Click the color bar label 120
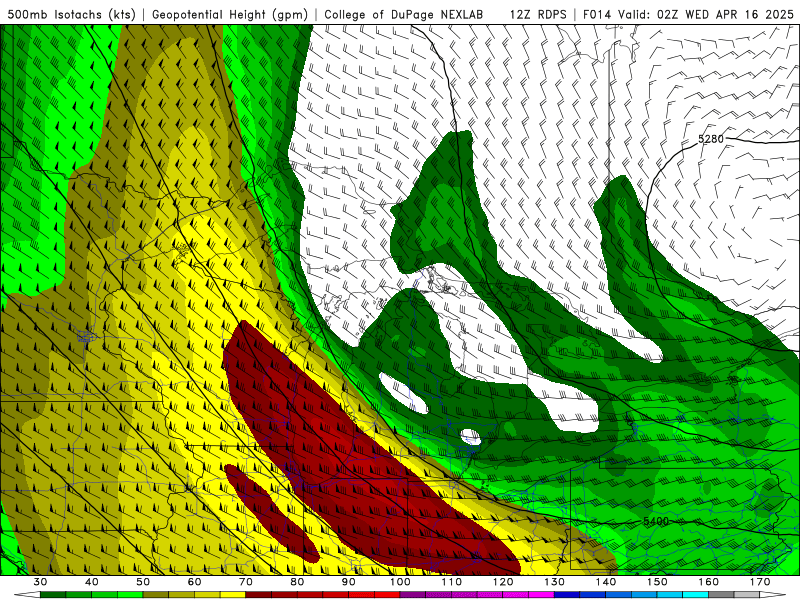This screenshot has width=800, height=600. coord(503,582)
